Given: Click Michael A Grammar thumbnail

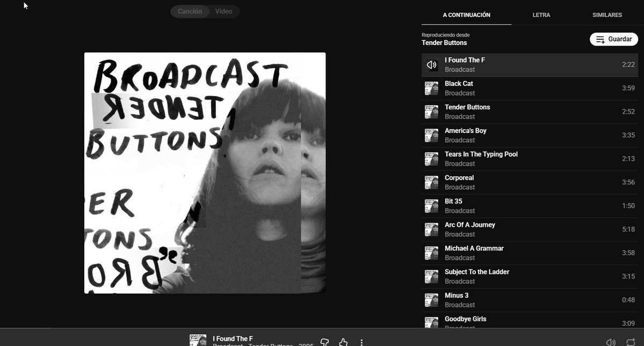Looking at the screenshot, I should click(431, 253).
